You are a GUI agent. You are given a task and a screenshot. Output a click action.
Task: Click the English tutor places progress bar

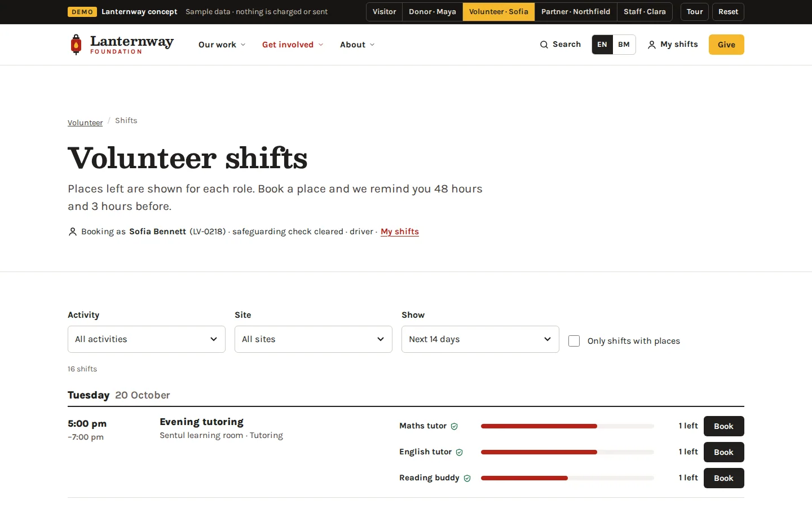(567, 452)
